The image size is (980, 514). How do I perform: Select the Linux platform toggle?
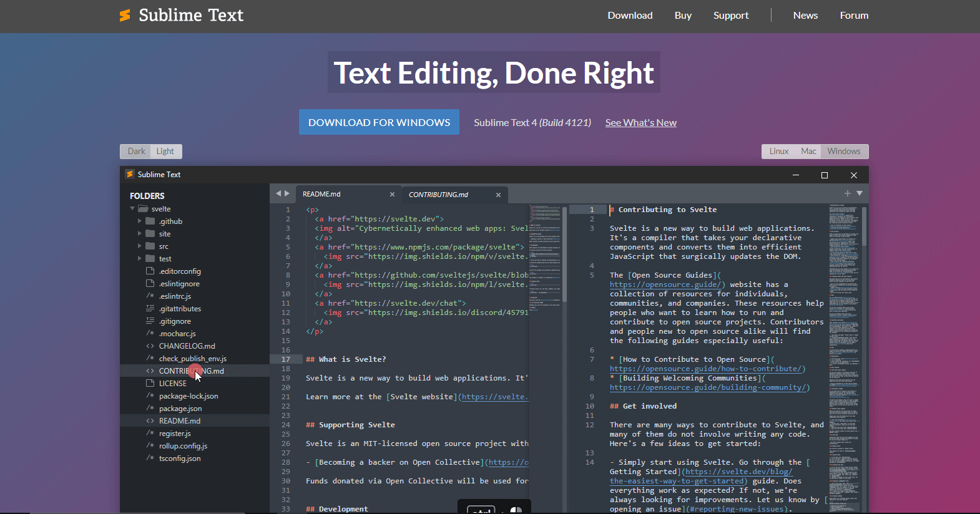[779, 152]
